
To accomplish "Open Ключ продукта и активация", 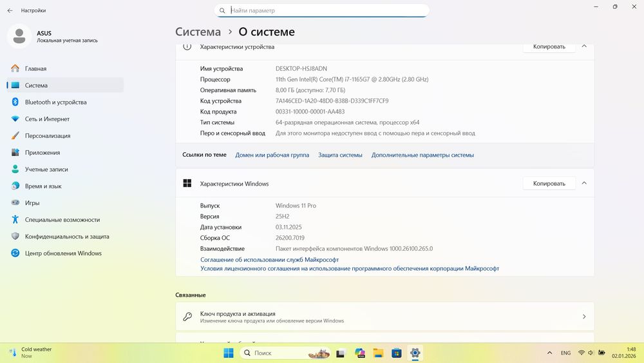I will 385,317.
